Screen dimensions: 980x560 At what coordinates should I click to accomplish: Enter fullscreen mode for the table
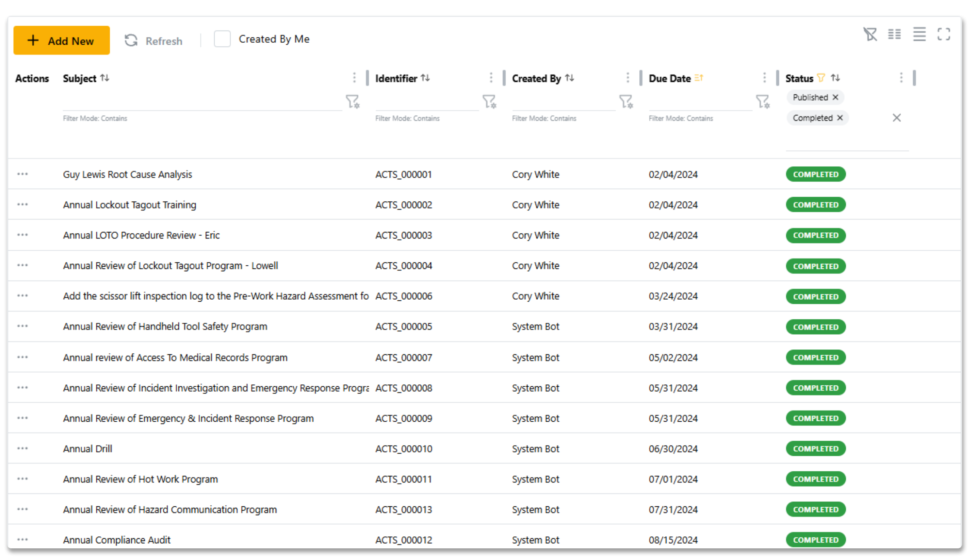tap(944, 35)
